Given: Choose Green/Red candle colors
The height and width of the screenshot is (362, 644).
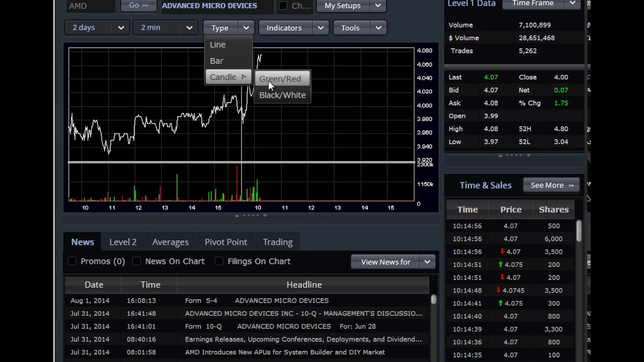Looking at the screenshot, I should pyautogui.click(x=282, y=79).
